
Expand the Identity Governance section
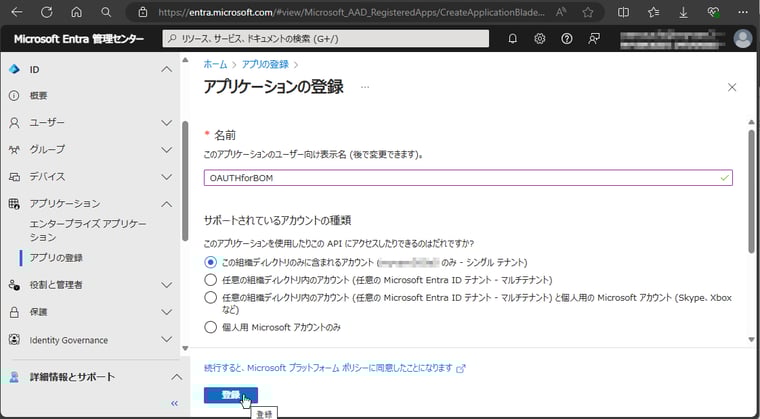click(166, 339)
